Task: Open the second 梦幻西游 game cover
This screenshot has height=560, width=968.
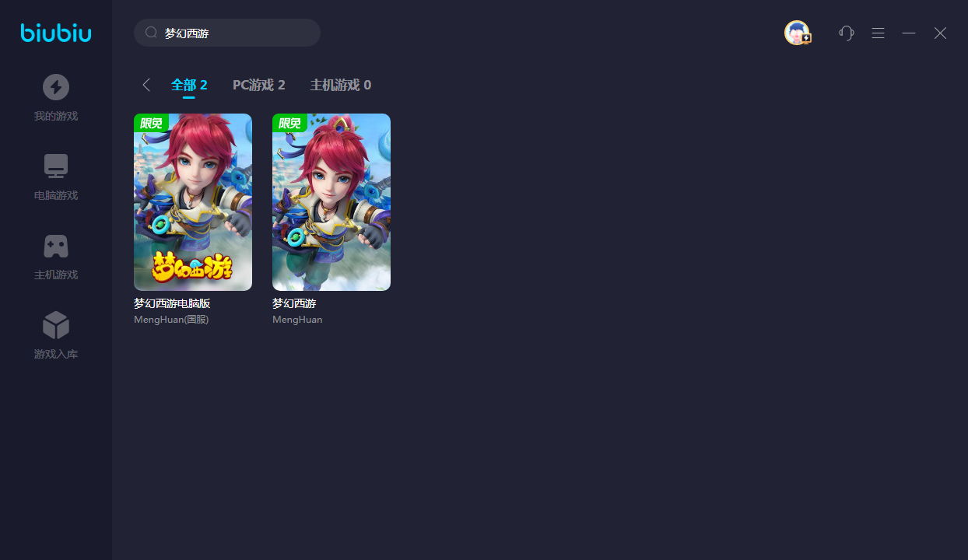Action: (x=331, y=202)
